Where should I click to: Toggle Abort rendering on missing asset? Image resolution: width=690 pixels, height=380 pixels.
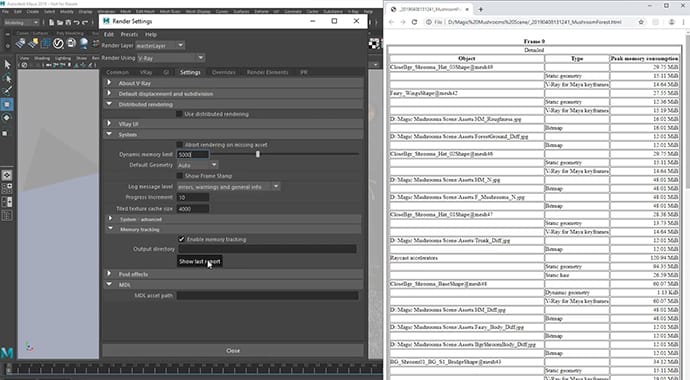pyautogui.click(x=179, y=145)
